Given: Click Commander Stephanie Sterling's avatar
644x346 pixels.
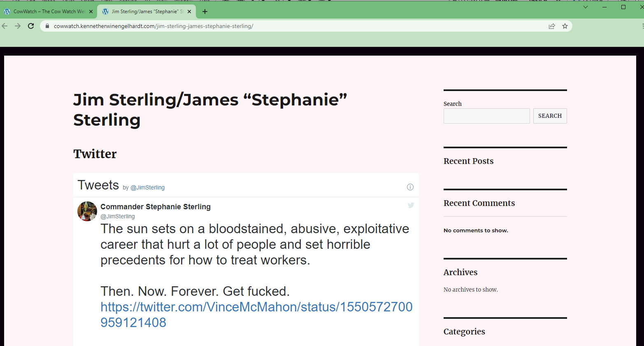Looking at the screenshot, I should 87,211.
